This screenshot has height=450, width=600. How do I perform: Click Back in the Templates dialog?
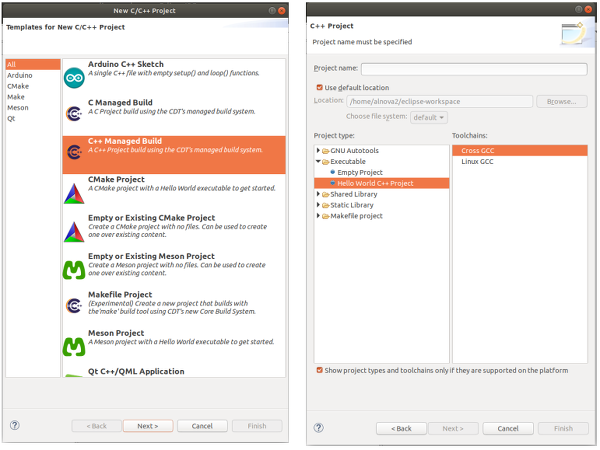(96, 426)
